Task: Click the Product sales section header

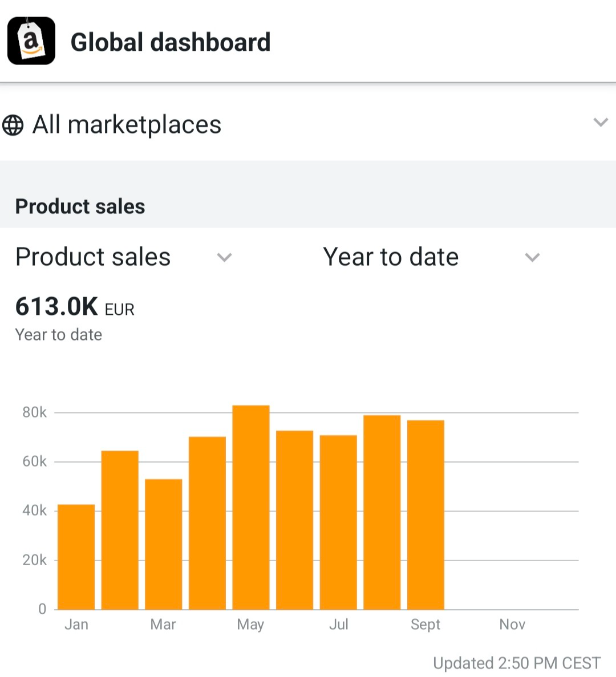Action: tap(80, 206)
